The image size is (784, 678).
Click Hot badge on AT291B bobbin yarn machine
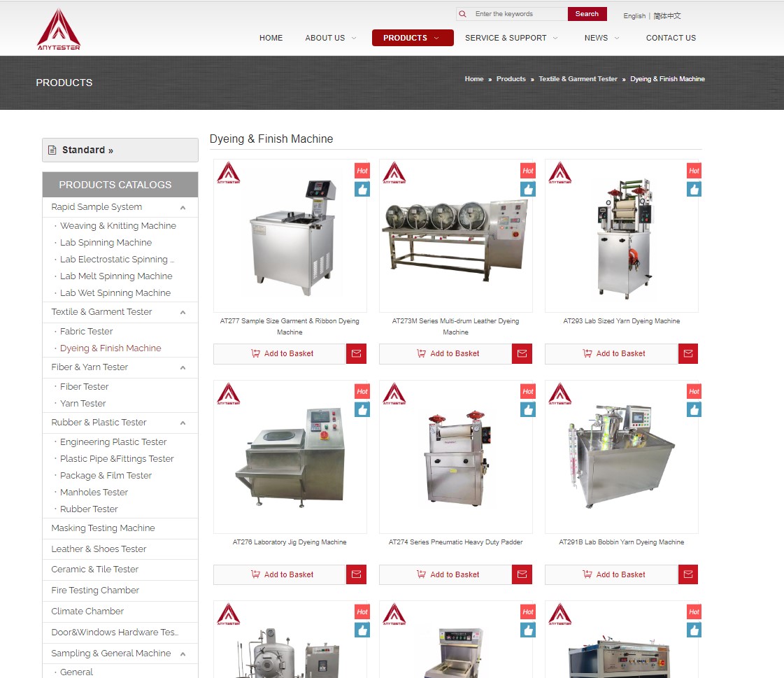pos(694,392)
